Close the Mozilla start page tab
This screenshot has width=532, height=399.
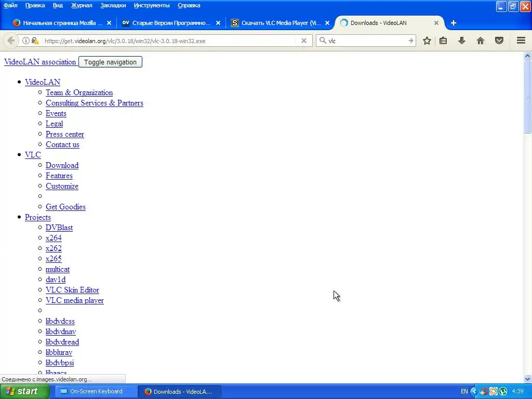(x=109, y=23)
